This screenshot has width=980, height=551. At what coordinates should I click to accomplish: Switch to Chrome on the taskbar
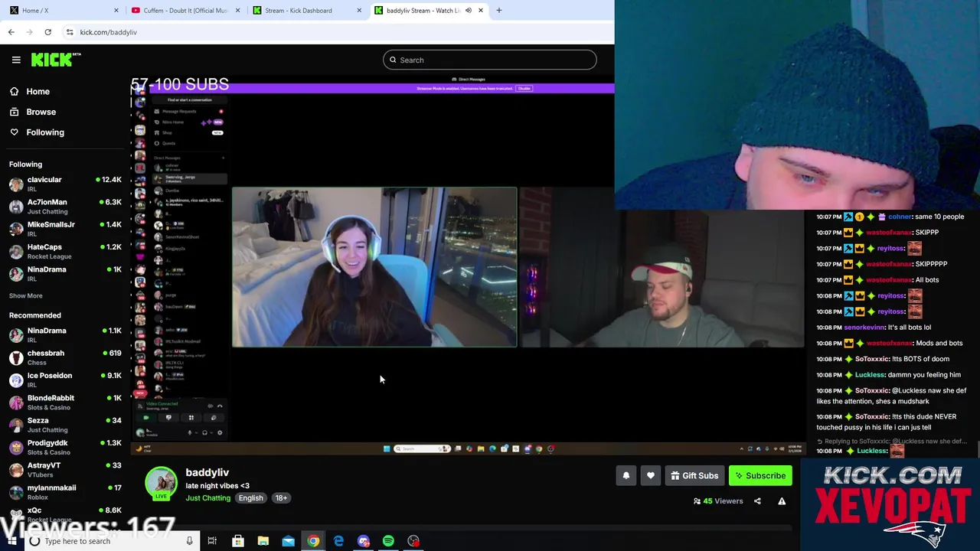[x=313, y=541]
